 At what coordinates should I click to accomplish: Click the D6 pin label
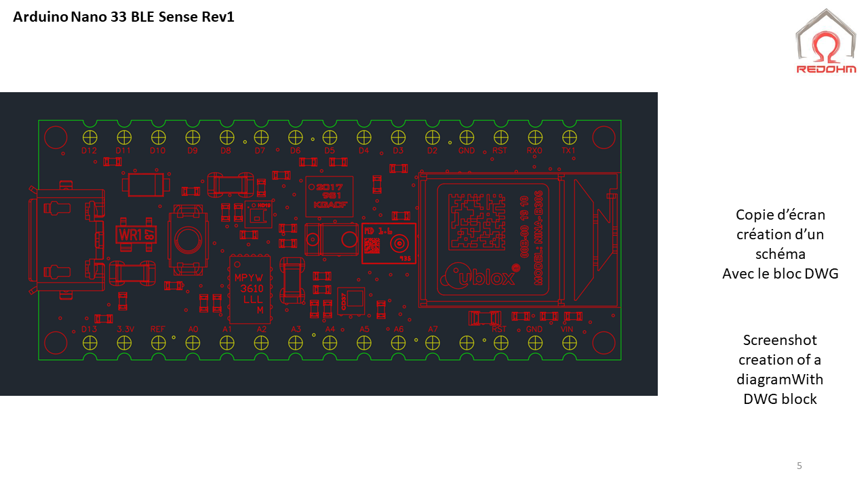295,150
